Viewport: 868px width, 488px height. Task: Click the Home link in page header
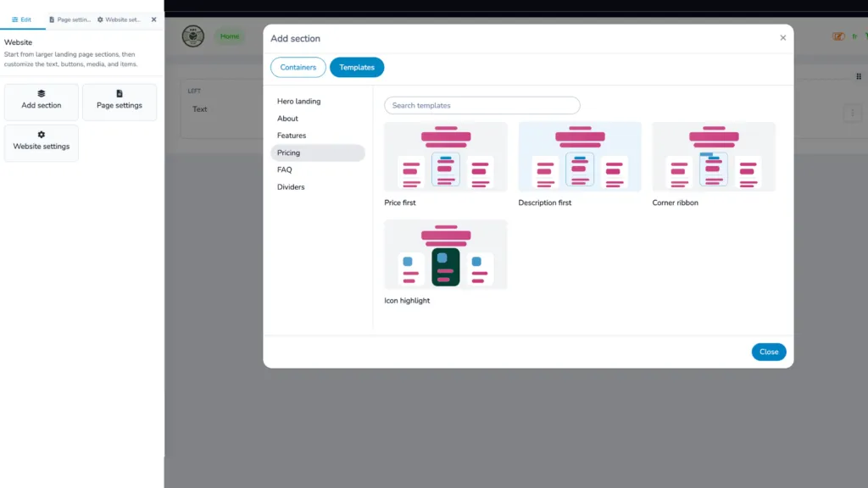(230, 36)
